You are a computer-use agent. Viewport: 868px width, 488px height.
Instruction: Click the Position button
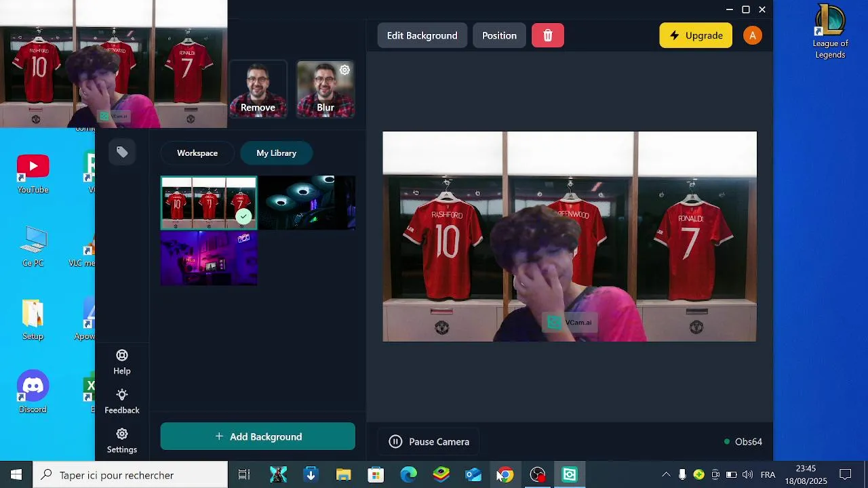click(x=499, y=35)
